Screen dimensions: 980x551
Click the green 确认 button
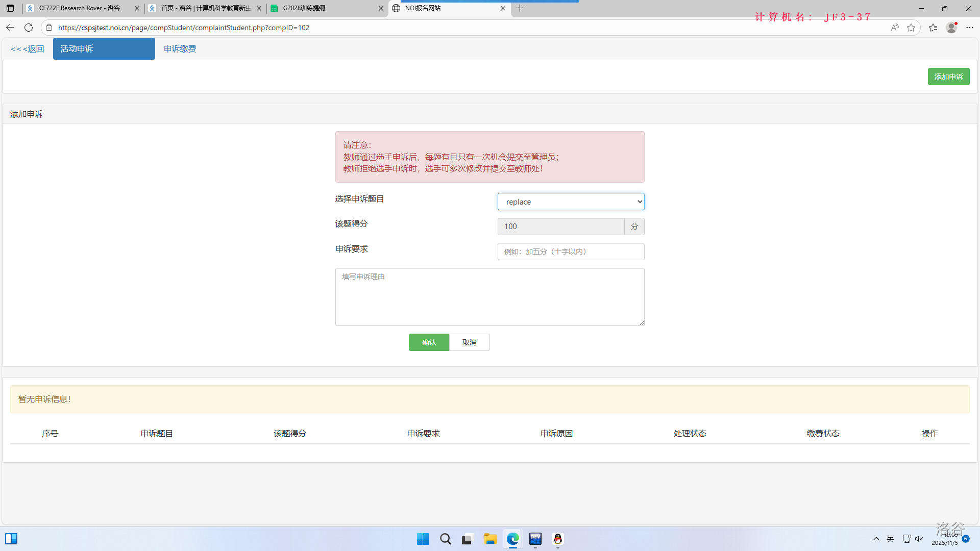coord(429,342)
